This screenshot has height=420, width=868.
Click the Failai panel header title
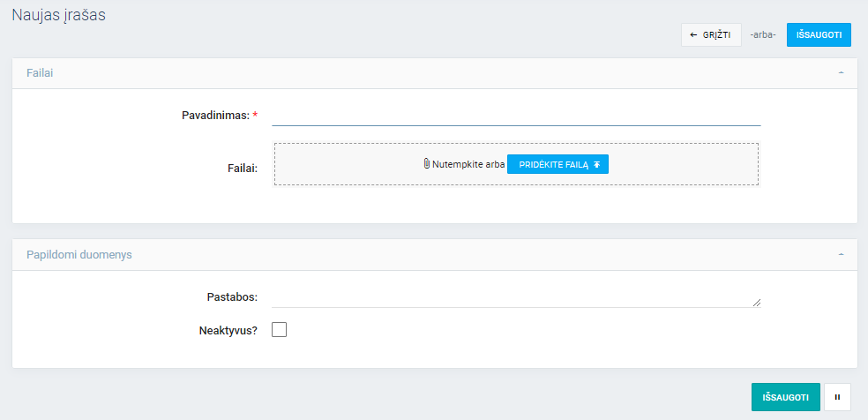(41, 73)
